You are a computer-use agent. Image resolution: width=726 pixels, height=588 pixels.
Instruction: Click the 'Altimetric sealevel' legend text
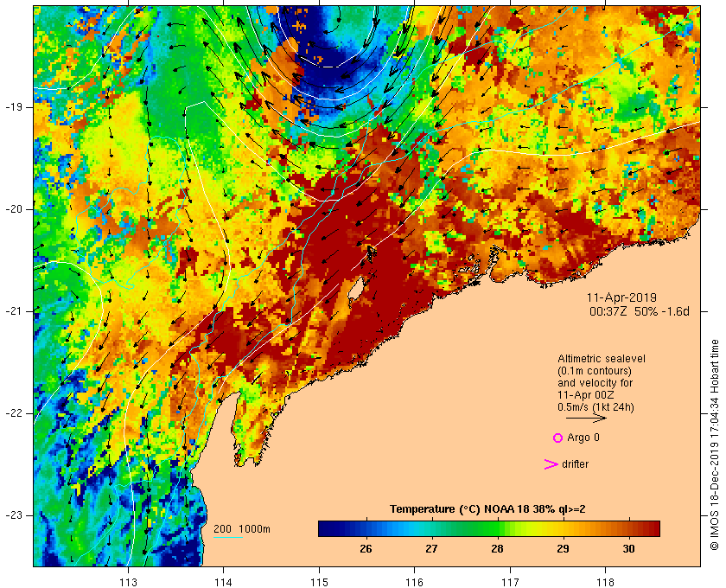[602, 359]
